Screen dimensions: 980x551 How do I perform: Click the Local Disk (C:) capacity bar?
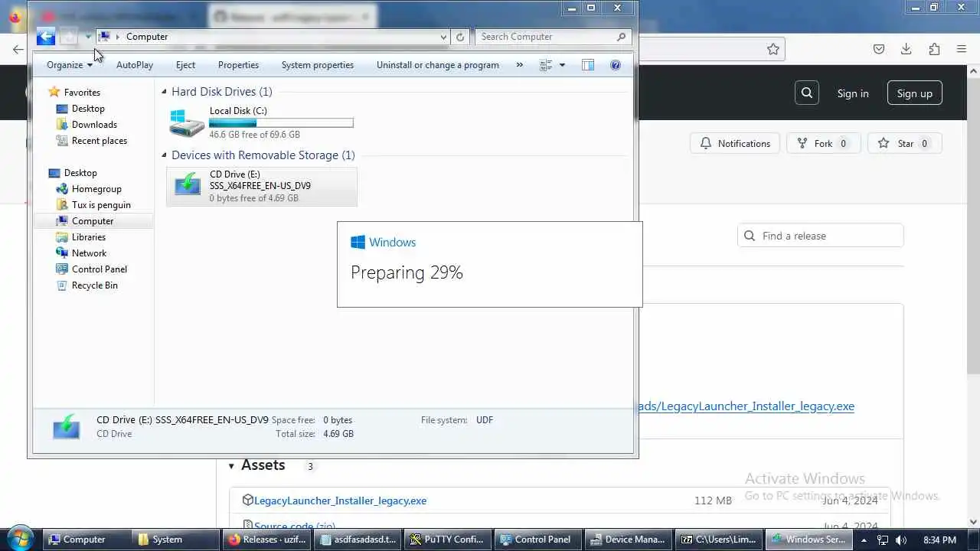coord(281,122)
